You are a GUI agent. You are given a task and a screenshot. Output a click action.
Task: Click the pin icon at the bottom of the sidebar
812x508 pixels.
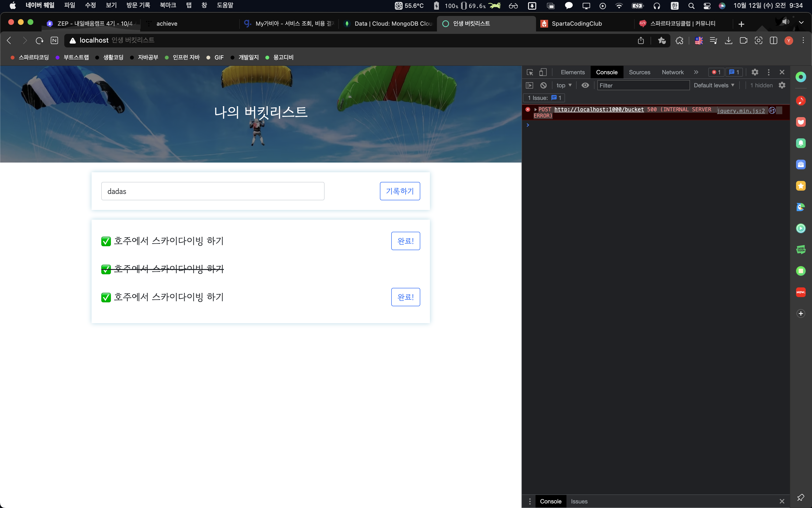point(801,497)
